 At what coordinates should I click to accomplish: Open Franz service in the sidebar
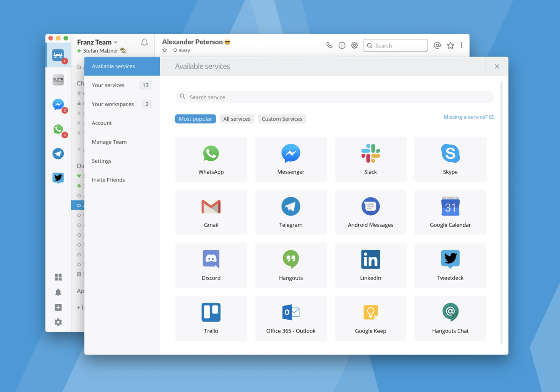coord(58,55)
